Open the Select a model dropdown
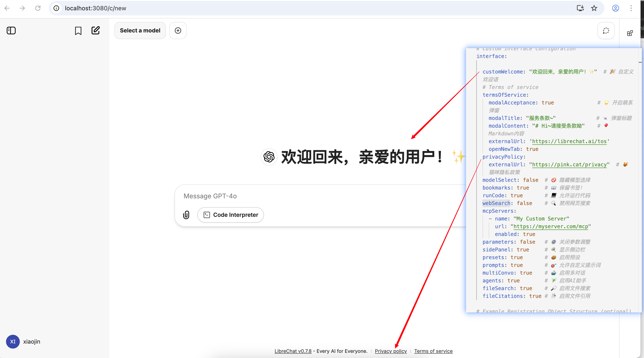This screenshot has width=644, height=358. [x=140, y=31]
